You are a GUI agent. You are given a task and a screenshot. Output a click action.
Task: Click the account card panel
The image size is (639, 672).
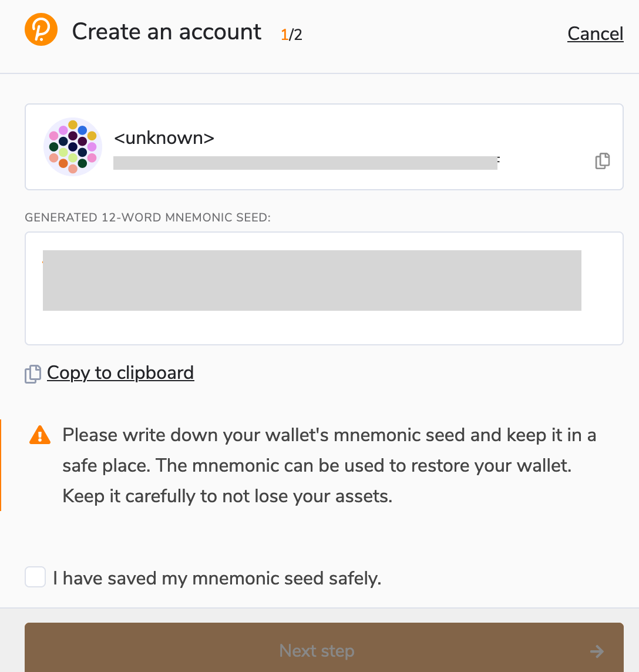pos(324,147)
